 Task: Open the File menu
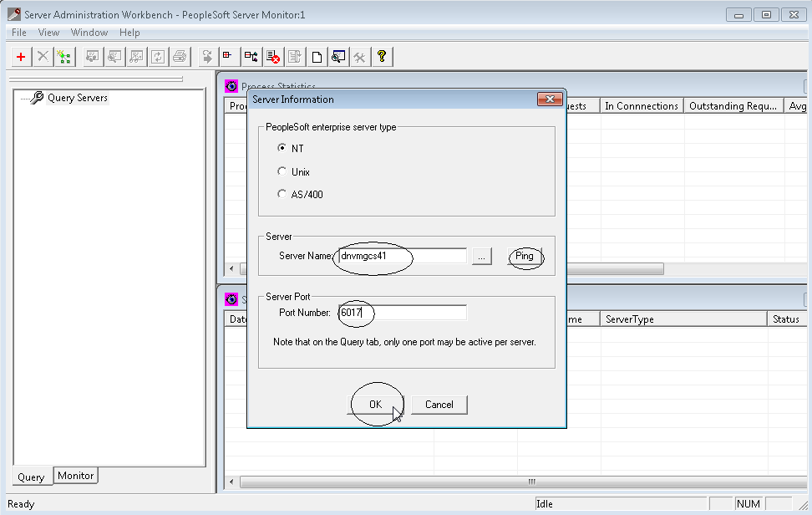pos(19,33)
